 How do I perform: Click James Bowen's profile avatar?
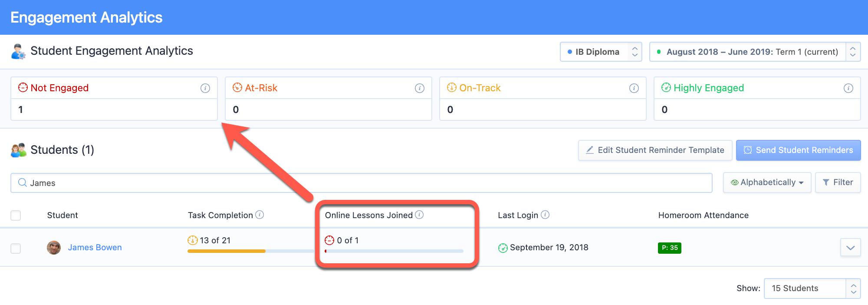click(x=54, y=248)
